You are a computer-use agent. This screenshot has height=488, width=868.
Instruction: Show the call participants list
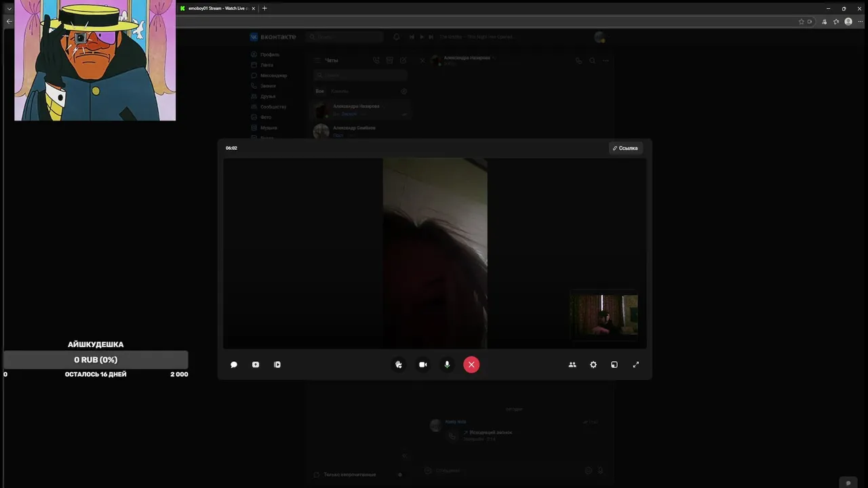coord(572,365)
